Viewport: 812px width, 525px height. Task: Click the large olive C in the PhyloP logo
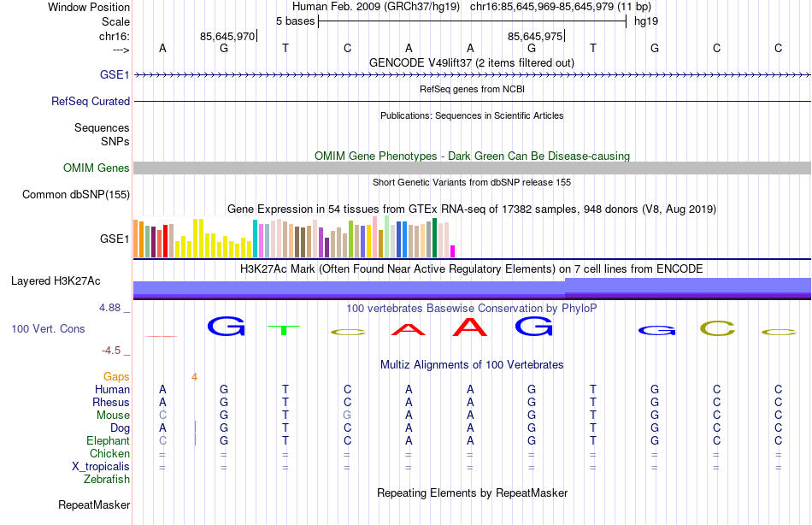[717, 328]
